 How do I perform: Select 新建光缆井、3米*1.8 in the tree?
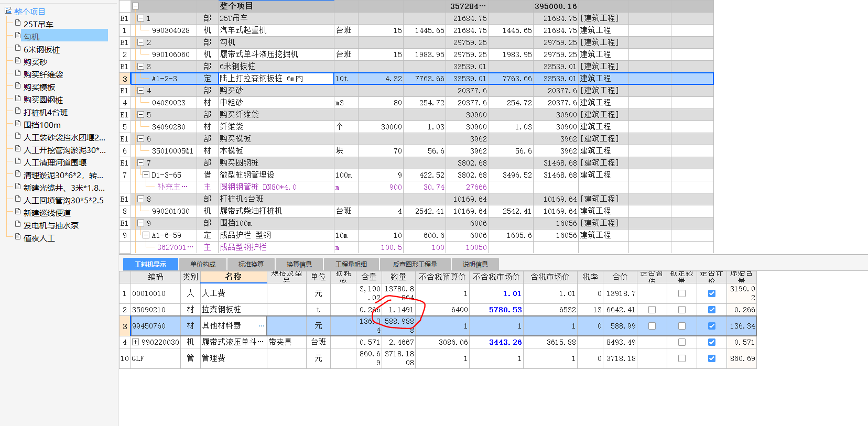[64, 188]
